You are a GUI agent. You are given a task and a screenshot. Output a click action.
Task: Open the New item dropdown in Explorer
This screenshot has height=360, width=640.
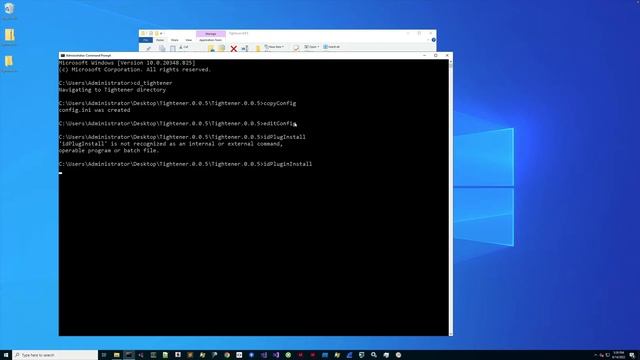[274, 47]
